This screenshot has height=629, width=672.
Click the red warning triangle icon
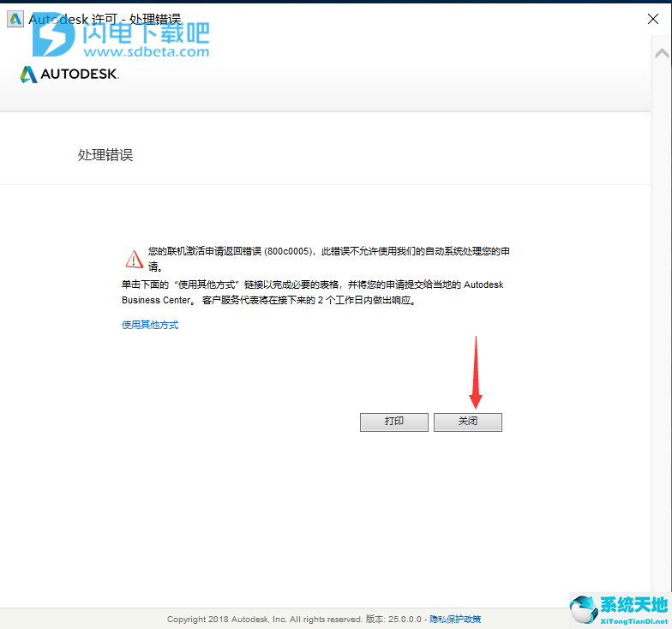click(x=134, y=259)
